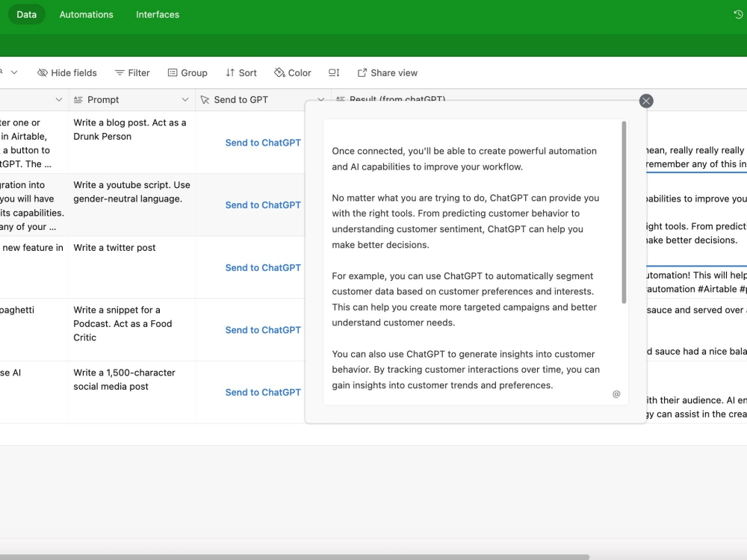Screen dimensions: 747x560
Task: Click the Group icon in the toolbar
Action: click(x=173, y=72)
